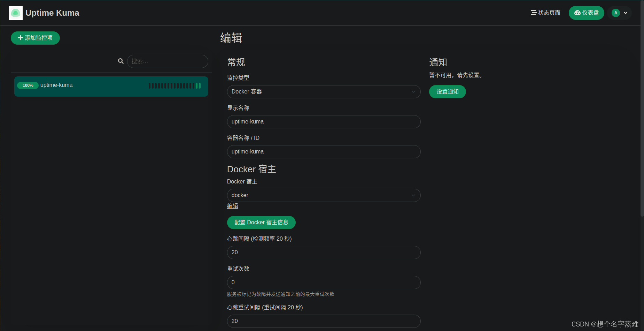
Task: Click the 设置通知 button
Action: pyautogui.click(x=447, y=91)
